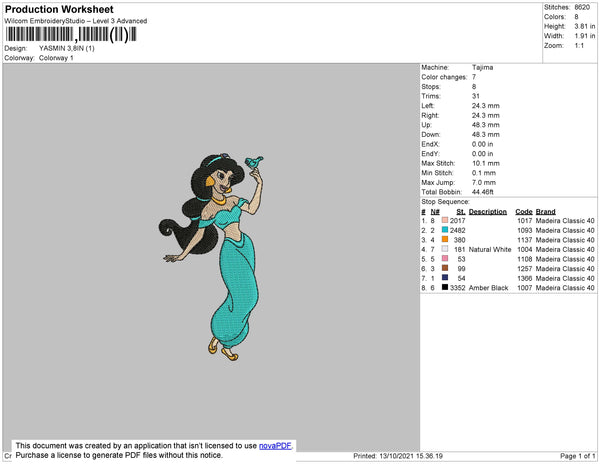Pick the brown swatch, code 1257
The image size is (600, 464).
pos(445,268)
